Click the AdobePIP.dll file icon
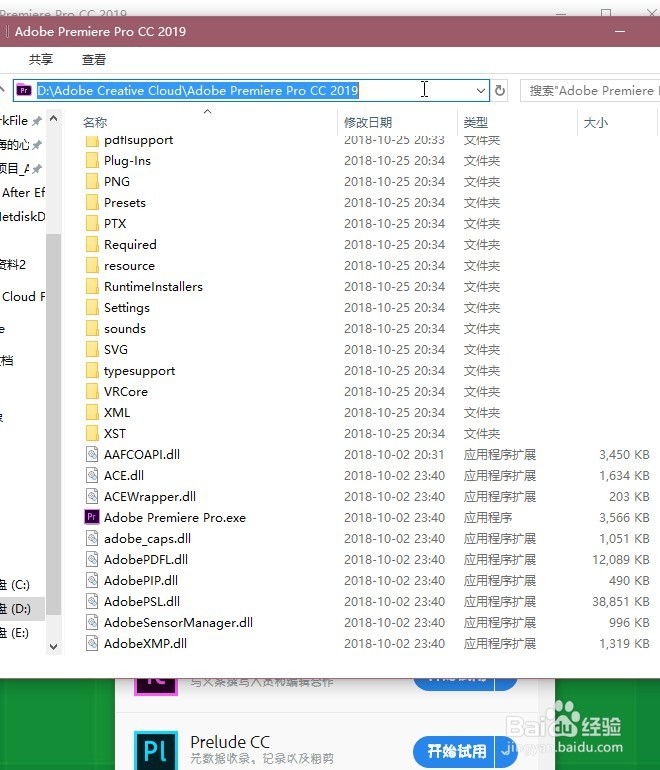Screen dimensions: 660x770 (92, 580)
